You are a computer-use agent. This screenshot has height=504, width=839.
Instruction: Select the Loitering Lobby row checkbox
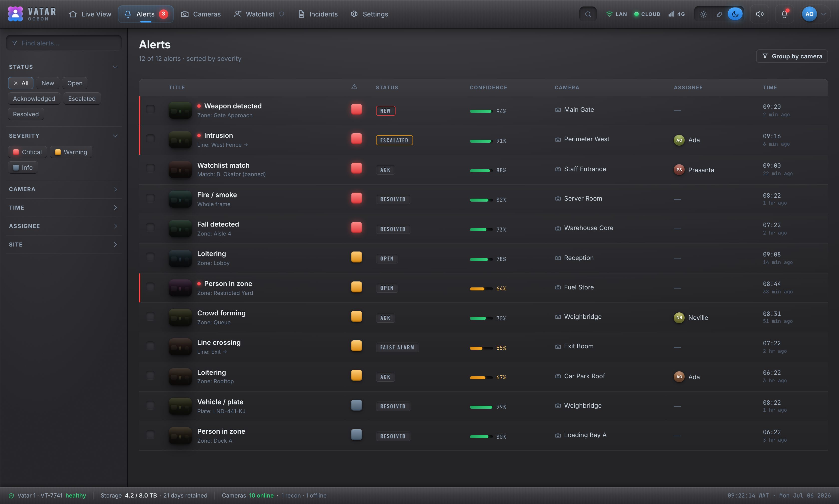click(x=150, y=257)
